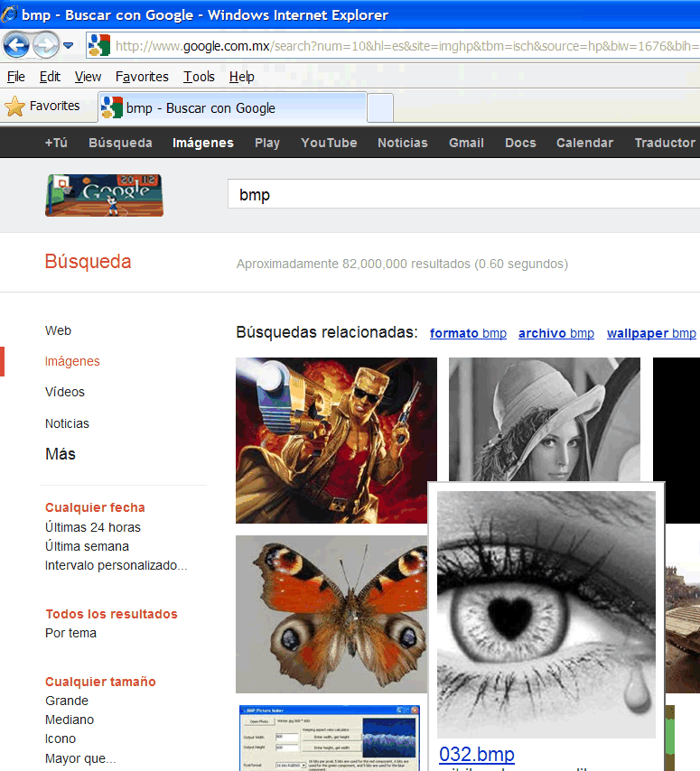Filter images by Grande size
The image size is (700, 771).
67,701
